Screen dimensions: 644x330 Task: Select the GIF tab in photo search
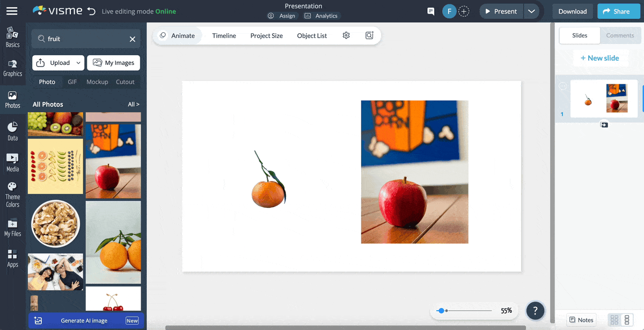point(72,82)
